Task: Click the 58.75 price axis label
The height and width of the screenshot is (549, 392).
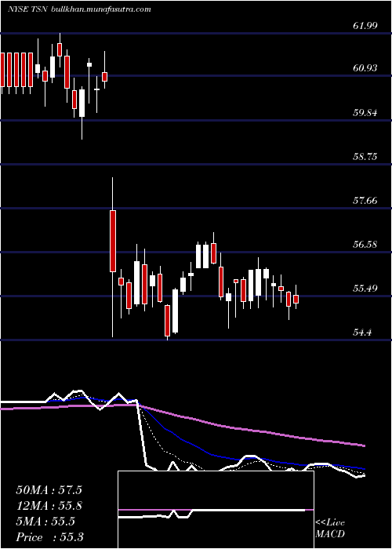Action: tap(366, 157)
